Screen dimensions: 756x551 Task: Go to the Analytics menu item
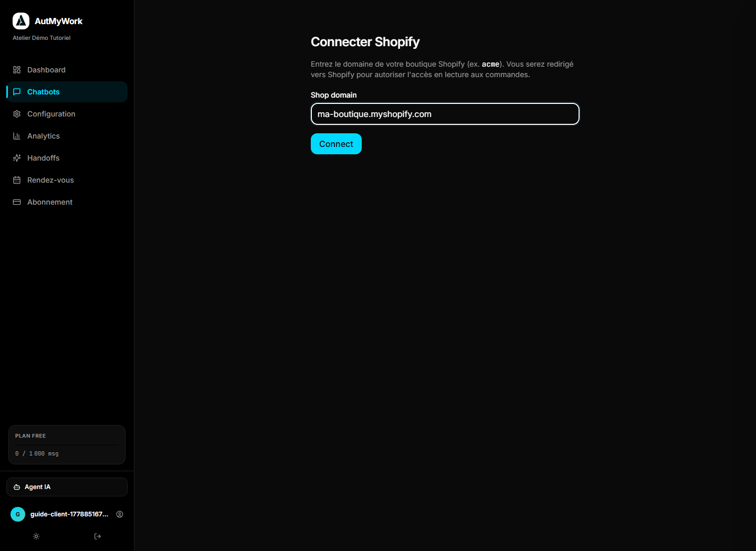click(x=67, y=136)
